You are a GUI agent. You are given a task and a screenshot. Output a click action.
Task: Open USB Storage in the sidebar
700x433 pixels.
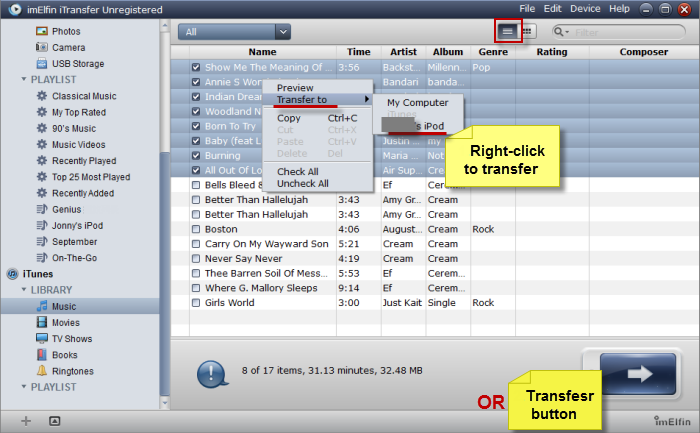coord(78,64)
